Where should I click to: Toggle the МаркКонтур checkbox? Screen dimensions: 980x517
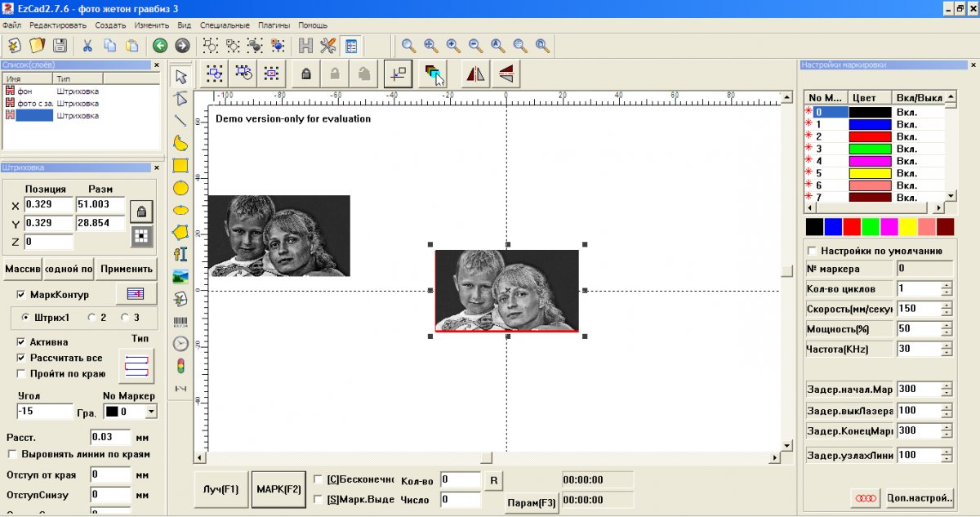pos(21,294)
